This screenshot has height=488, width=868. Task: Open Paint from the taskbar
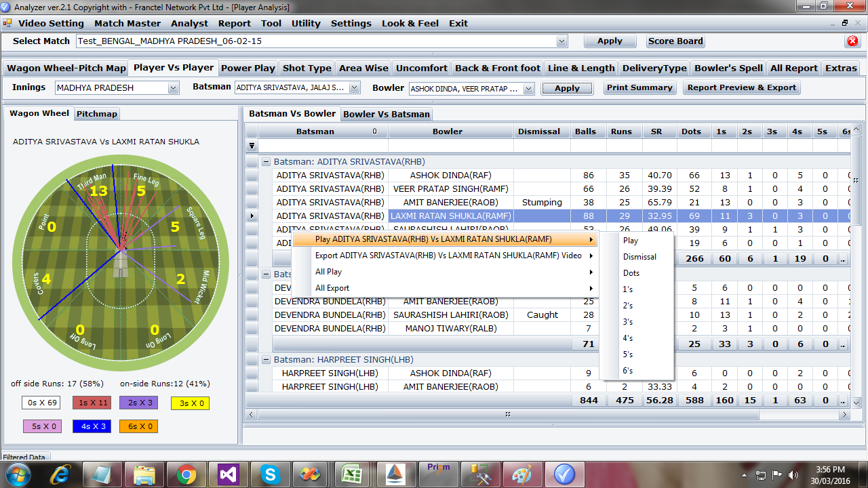coord(523,474)
